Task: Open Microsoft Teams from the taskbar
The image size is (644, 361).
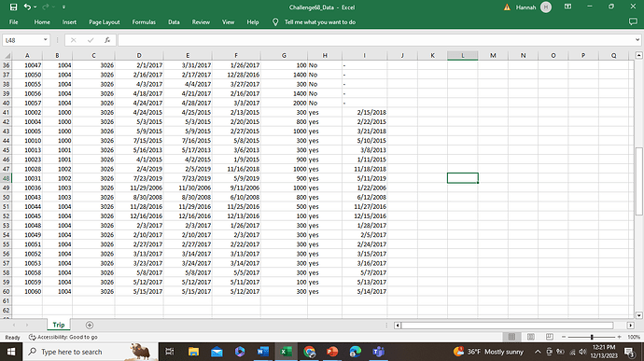Action: (378, 352)
